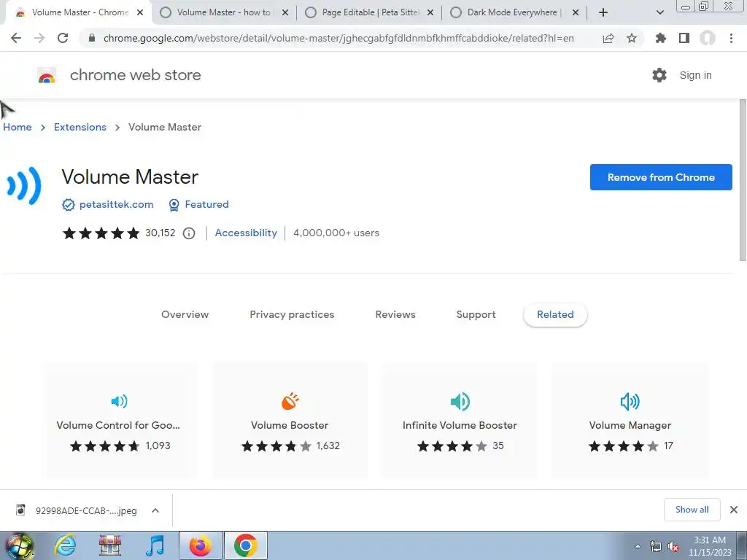Open Chrome three-dot menu
747x560 pixels.
[731, 38]
